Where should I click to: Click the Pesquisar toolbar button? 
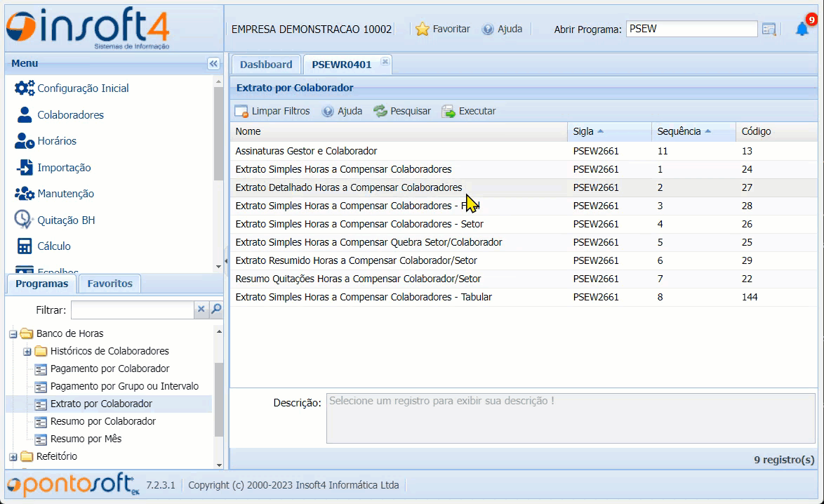point(402,111)
